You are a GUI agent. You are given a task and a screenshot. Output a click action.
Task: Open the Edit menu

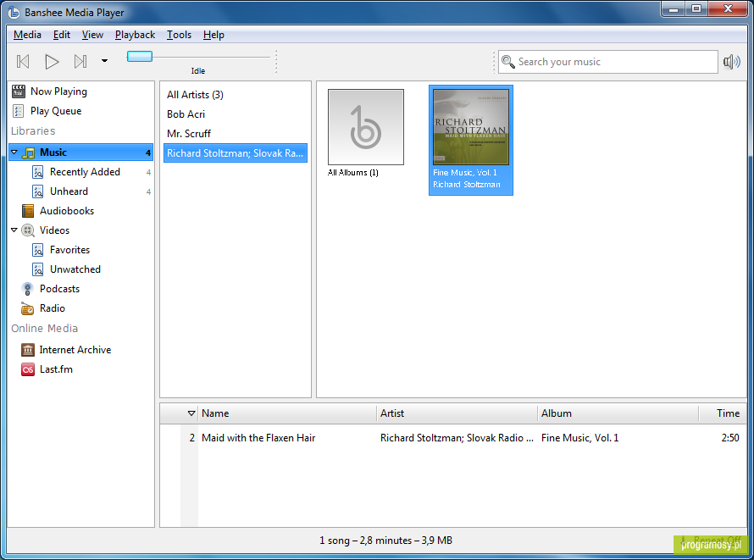tap(62, 35)
